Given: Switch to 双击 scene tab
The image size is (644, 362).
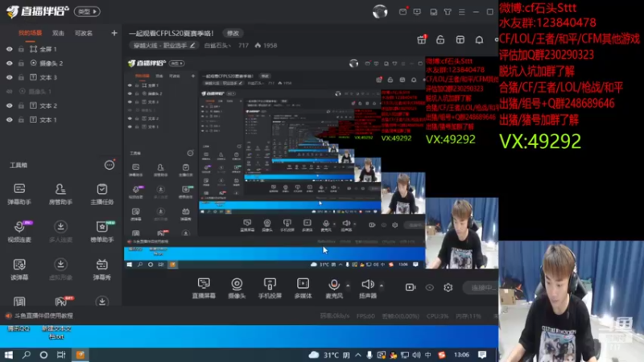Looking at the screenshot, I should point(58,33).
